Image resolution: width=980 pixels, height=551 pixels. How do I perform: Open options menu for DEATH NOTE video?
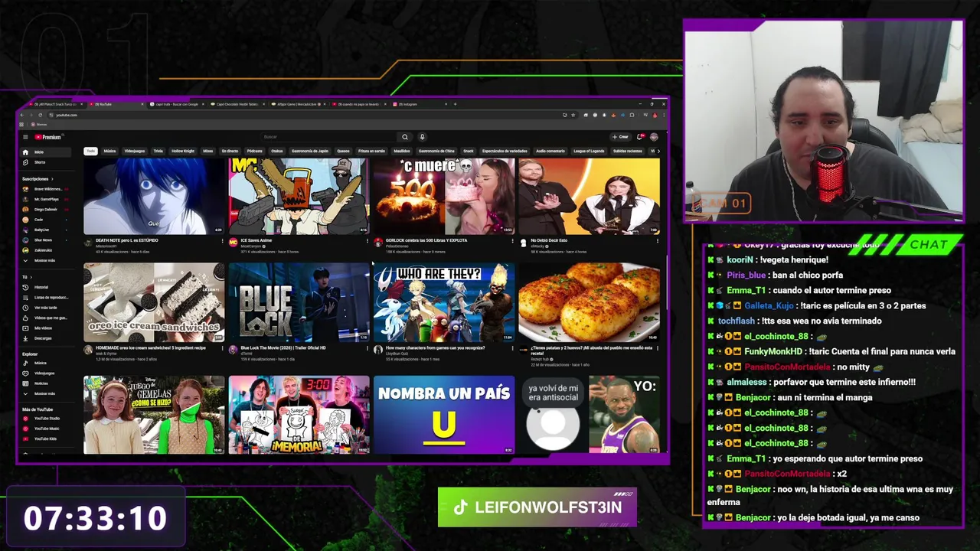(x=222, y=241)
